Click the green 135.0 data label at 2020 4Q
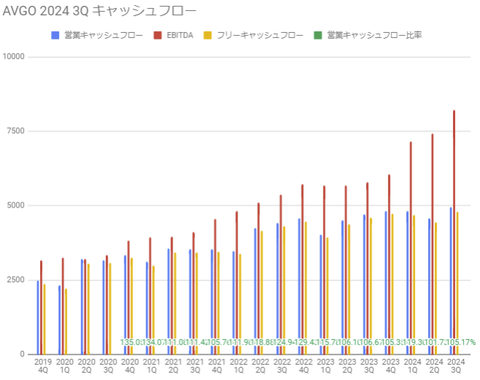Screen dimensions: 480x380 [x=130, y=342]
